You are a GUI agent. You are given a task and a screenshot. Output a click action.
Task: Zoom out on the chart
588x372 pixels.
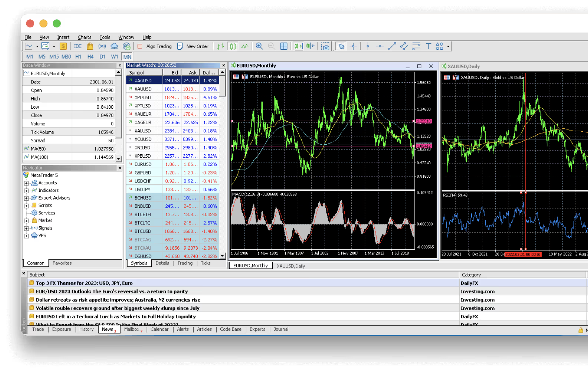[x=272, y=46]
